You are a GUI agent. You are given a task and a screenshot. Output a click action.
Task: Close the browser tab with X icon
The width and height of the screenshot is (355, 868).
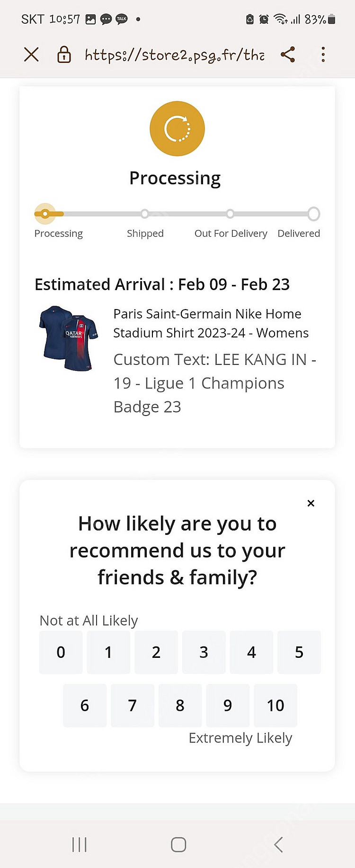click(31, 55)
